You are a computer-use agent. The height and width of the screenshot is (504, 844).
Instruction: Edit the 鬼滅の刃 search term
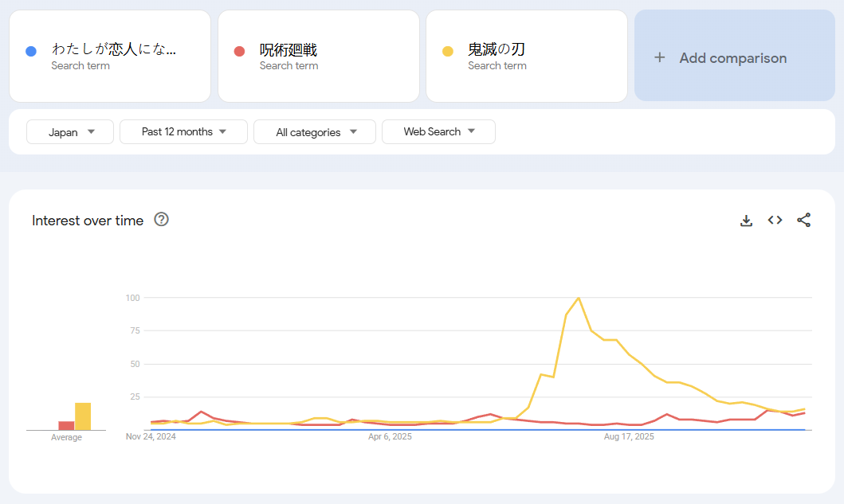click(527, 56)
